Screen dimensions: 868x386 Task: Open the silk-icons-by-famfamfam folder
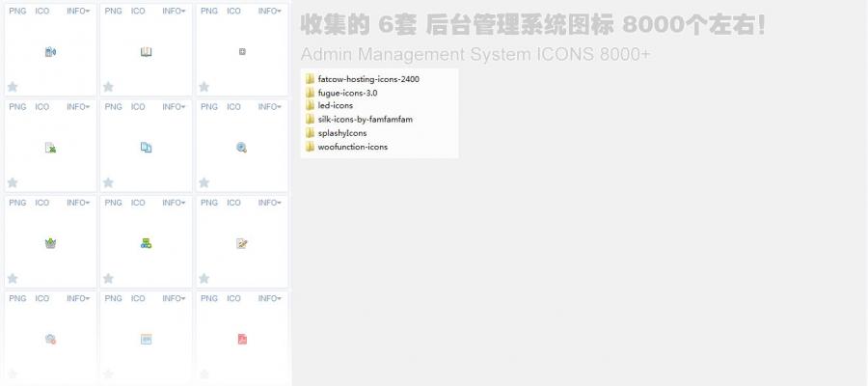(360, 119)
